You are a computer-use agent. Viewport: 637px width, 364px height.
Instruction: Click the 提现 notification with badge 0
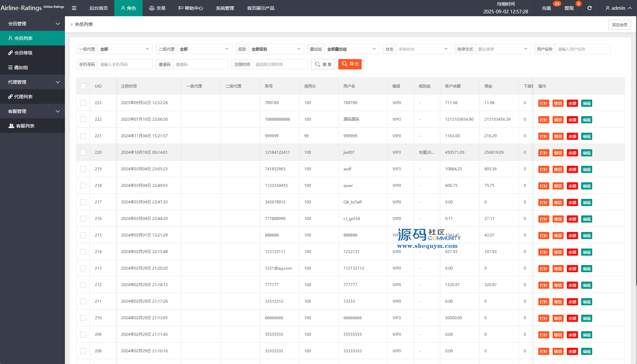[569, 8]
